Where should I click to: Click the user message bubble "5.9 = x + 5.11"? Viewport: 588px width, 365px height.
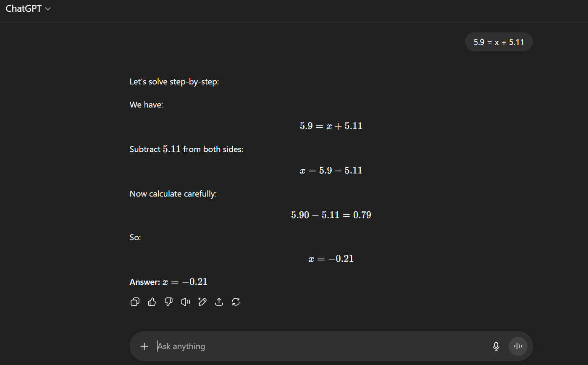coord(499,42)
